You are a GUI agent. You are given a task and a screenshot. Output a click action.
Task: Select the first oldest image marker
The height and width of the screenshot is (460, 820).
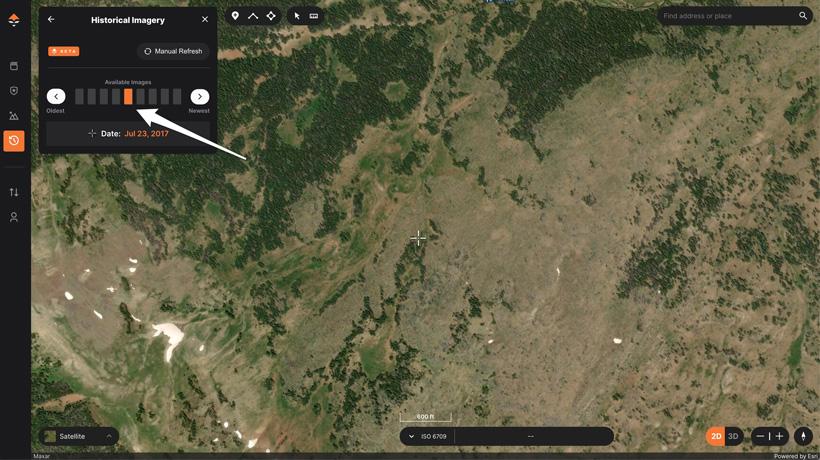pos(79,96)
